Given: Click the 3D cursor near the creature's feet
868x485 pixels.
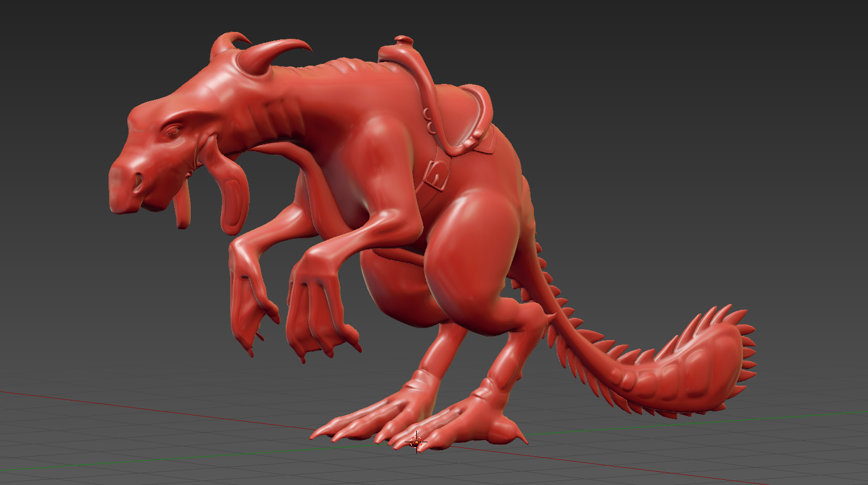Looking at the screenshot, I should click(x=416, y=442).
